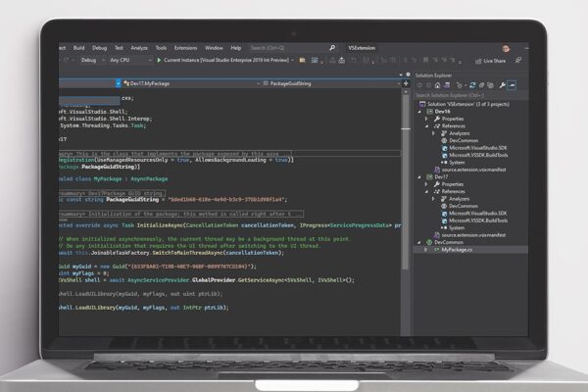Open the Any CPU platform dropdown
Screen dimensions: 588x392
(x=130, y=60)
